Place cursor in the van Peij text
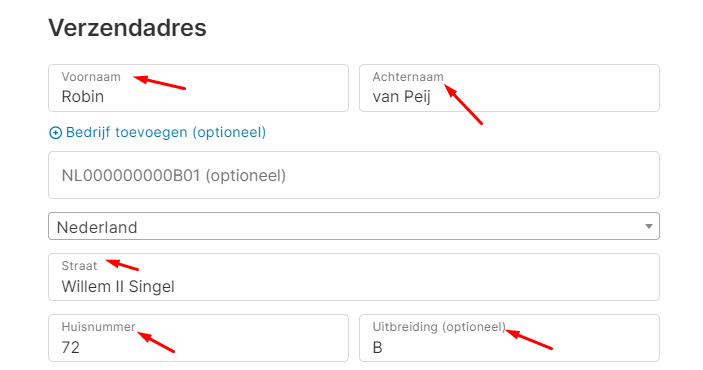The image size is (703, 370). pos(402,96)
